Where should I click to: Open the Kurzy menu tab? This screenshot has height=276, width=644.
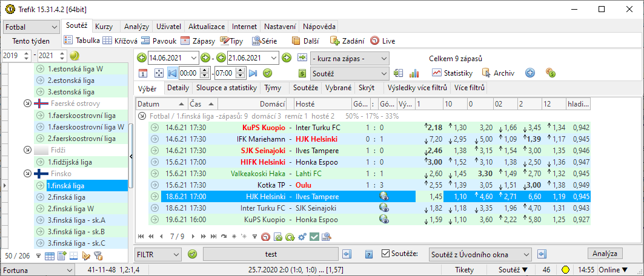pyautogui.click(x=104, y=27)
